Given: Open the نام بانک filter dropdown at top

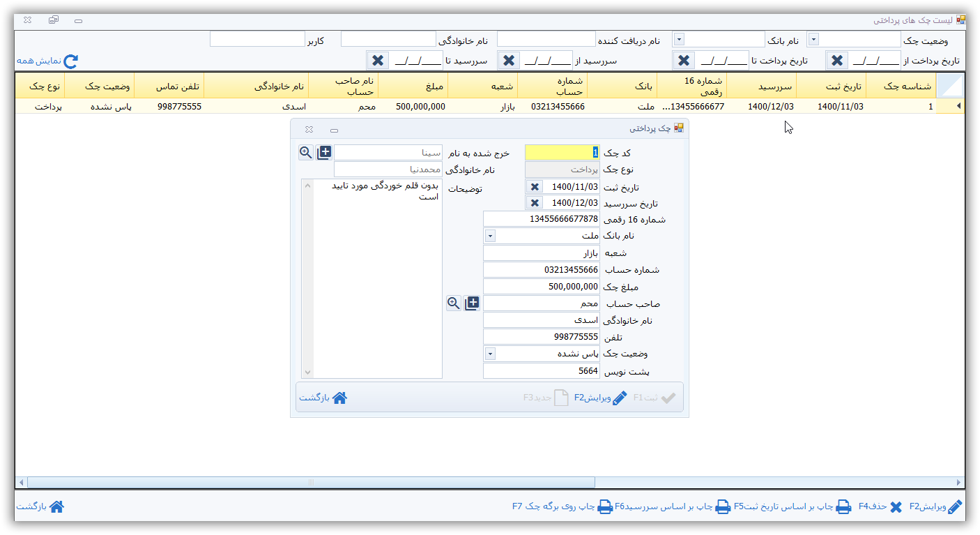Looking at the screenshot, I should click(679, 40).
